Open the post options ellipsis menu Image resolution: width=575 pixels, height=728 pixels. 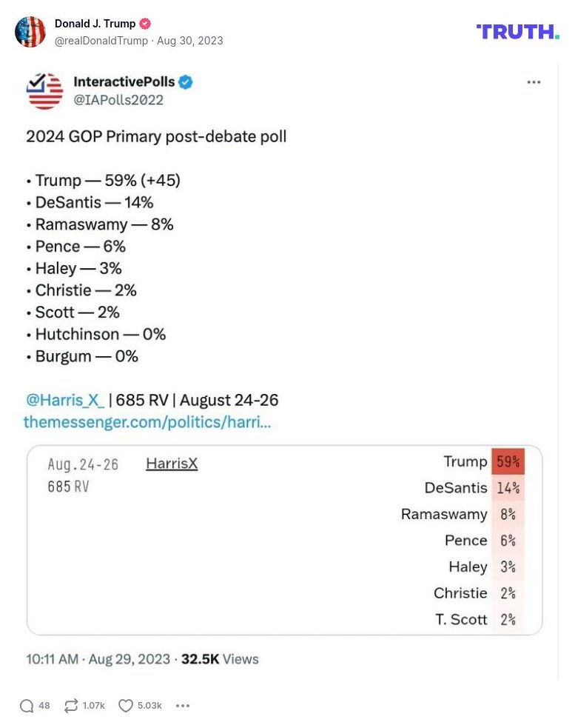pos(534,82)
